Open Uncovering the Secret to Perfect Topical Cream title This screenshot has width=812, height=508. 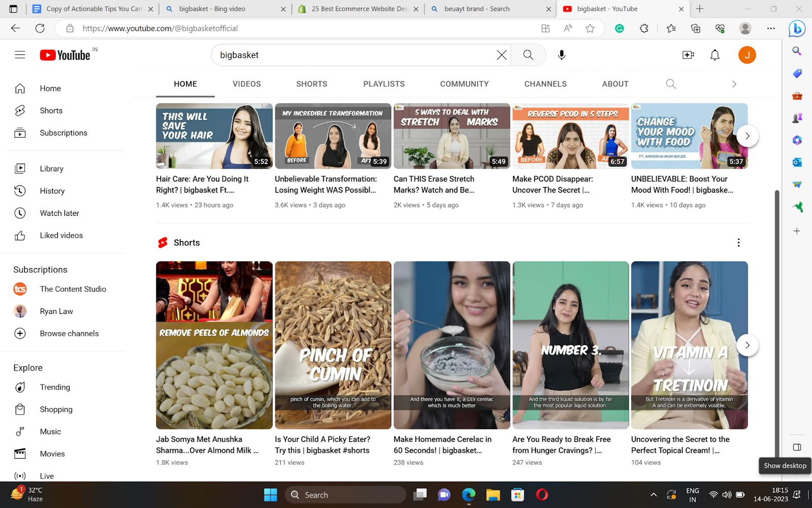[680, 445]
